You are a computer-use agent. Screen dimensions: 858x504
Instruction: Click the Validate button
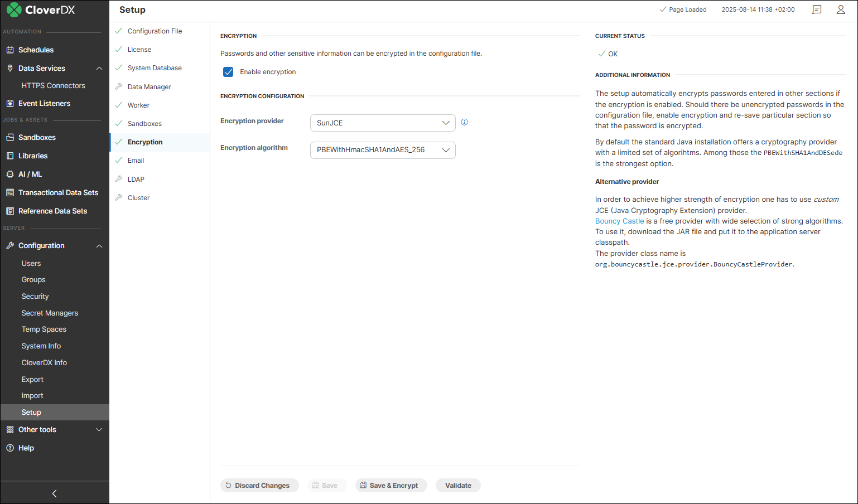click(x=458, y=485)
